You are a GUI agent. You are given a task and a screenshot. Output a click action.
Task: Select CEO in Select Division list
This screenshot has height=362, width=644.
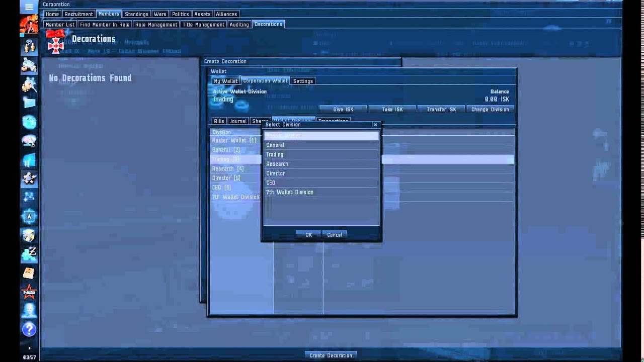click(321, 183)
